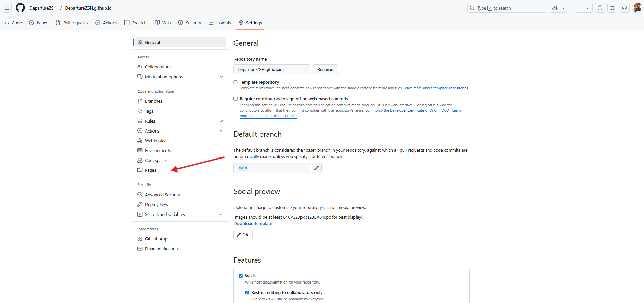The image size is (644, 303).
Task: Open Pages settings in sidebar
Action: 181,170
